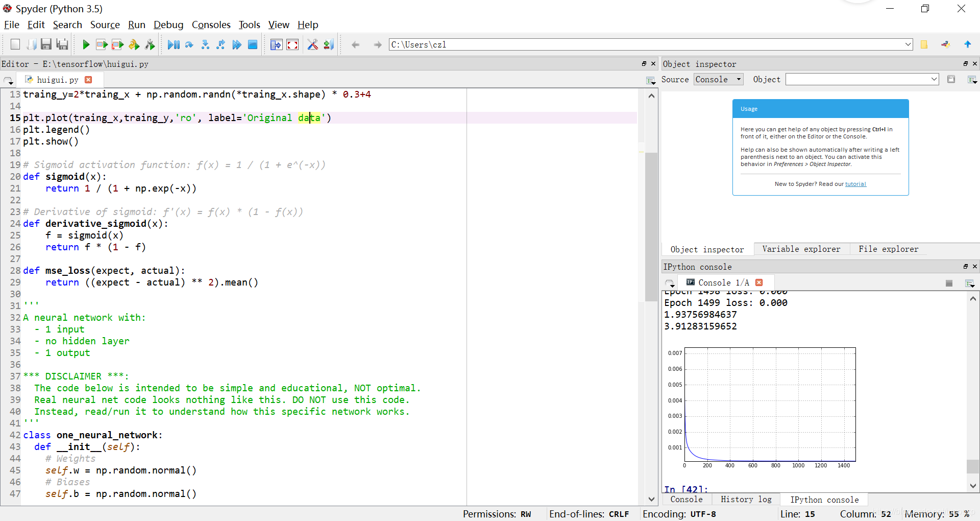Open the run configuration settings icon

pyautogui.click(x=150, y=45)
